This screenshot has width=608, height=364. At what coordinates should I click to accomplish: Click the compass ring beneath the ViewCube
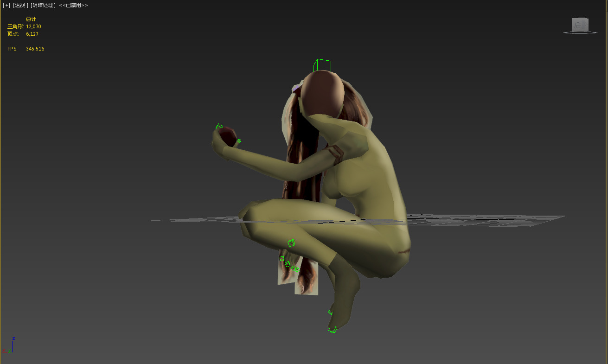[580, 32]
